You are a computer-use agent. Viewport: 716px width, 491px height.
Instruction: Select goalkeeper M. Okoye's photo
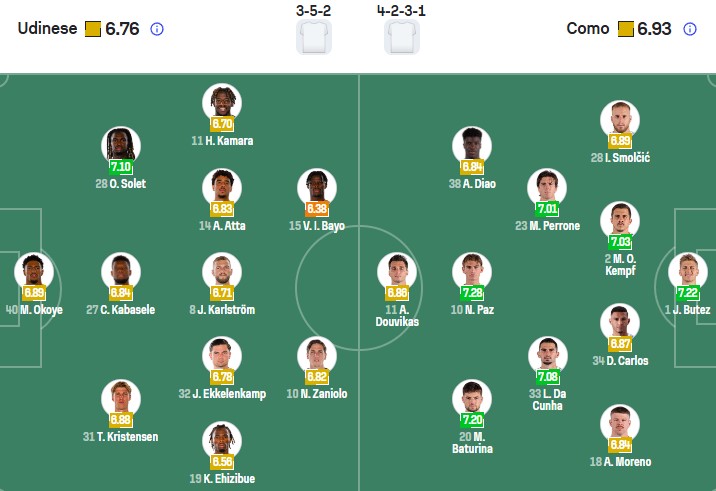pos(33,271)
